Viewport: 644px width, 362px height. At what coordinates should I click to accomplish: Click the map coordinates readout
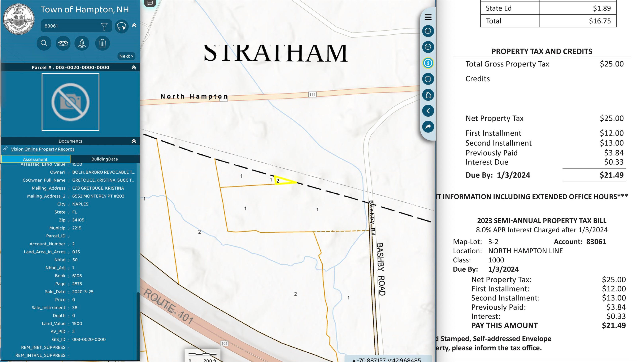tap(387, 359)
